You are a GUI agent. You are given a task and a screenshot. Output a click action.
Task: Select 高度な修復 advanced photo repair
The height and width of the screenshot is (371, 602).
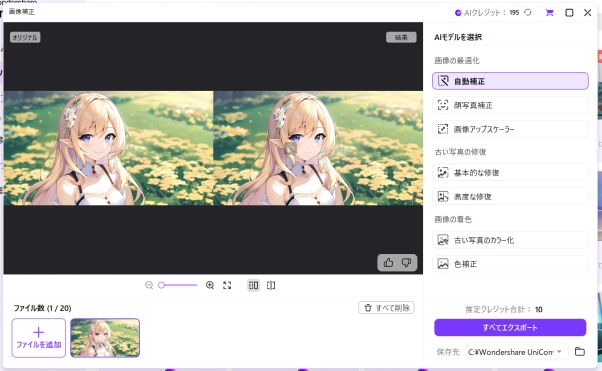510,196
